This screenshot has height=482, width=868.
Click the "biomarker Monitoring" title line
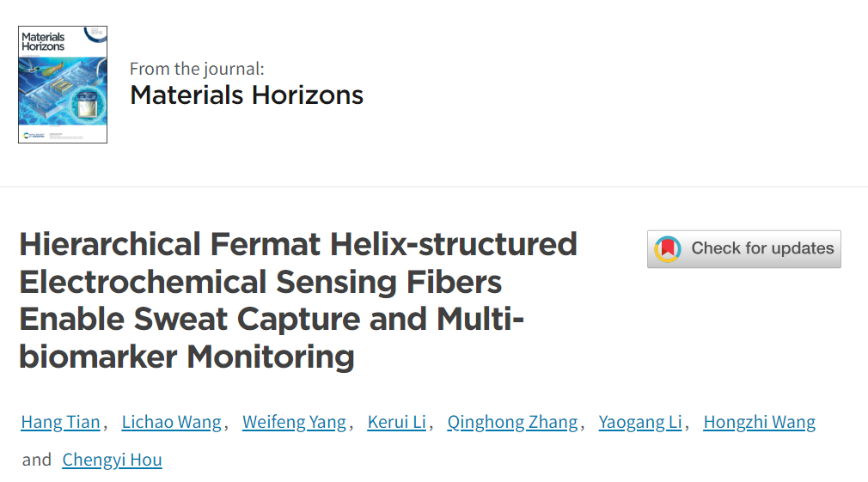click(186, 357)
